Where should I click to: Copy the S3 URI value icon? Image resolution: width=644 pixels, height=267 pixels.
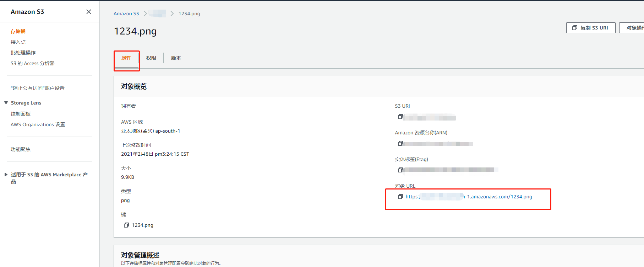click(400, 117)
